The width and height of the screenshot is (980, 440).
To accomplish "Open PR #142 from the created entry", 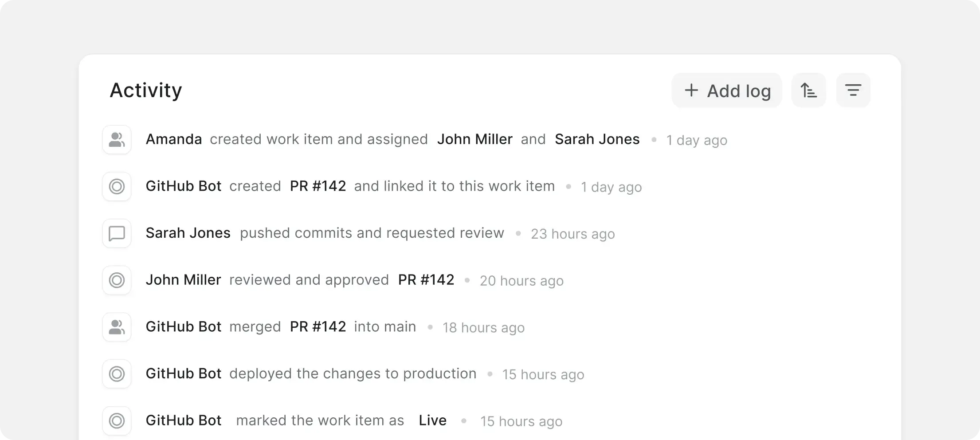I will 318,186.
